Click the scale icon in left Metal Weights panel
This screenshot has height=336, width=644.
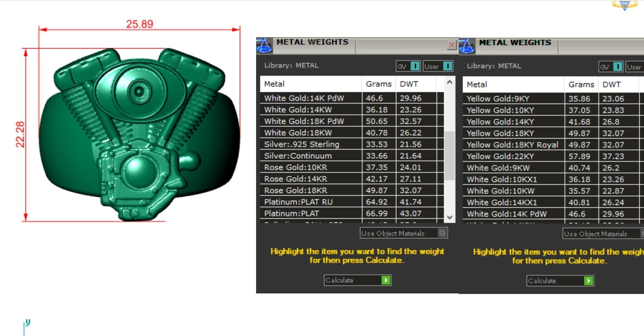pyautogui.click(x=264, y=46)
